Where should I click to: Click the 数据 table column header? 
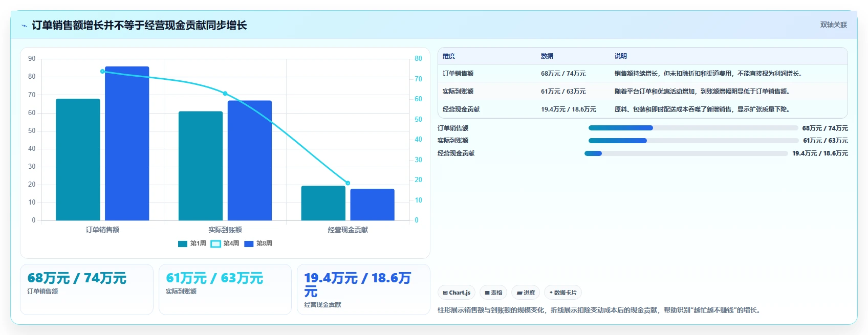click(x=547, y=56)
